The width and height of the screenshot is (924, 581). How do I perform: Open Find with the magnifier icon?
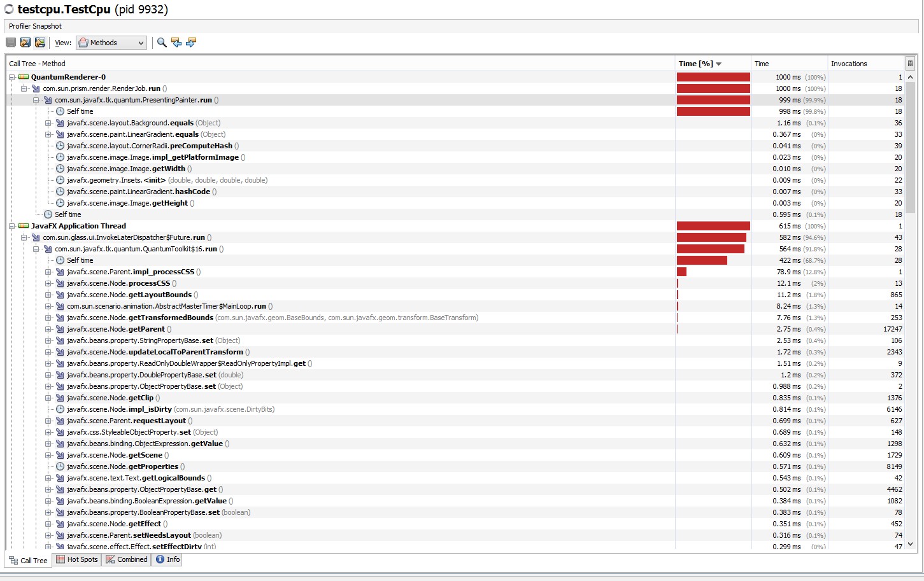pyautogui.click(x=162, y=43)
